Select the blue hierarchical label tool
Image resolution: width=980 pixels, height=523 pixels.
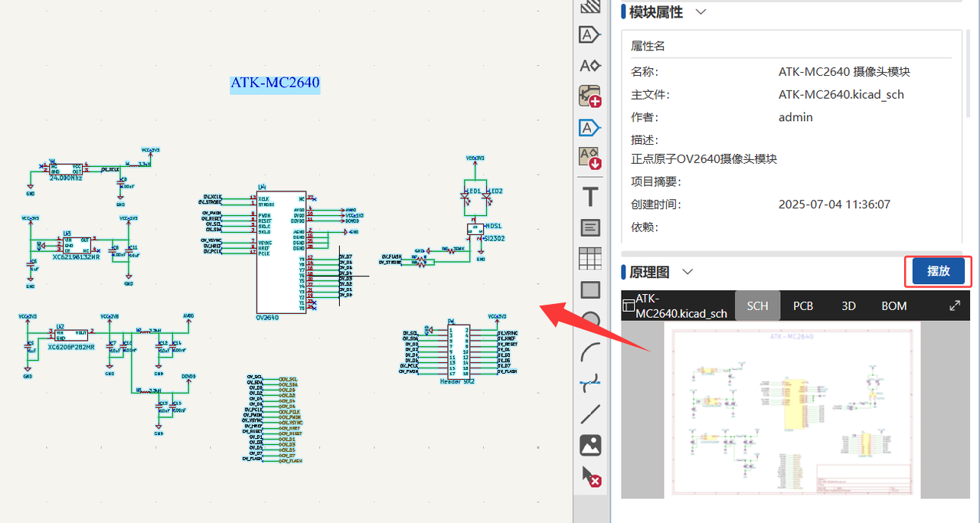(x=590, y=127)
